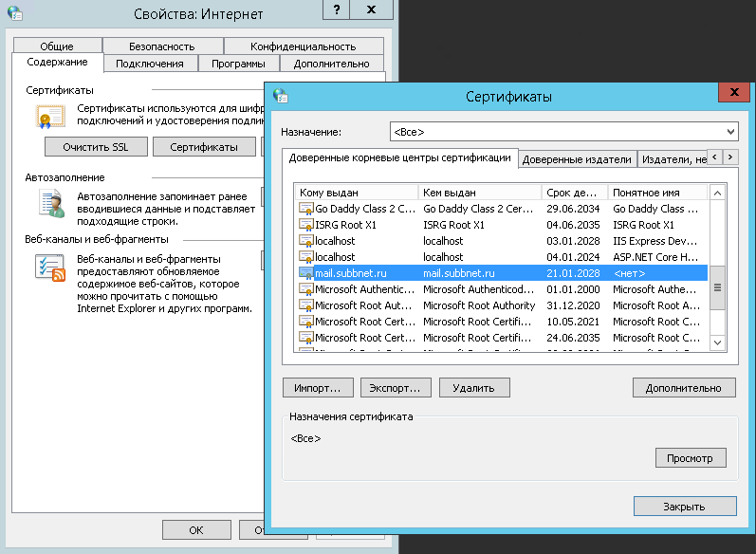Switch to the Доверенные издатели tab
756x554 pixels.
click(x=577, y=159)
